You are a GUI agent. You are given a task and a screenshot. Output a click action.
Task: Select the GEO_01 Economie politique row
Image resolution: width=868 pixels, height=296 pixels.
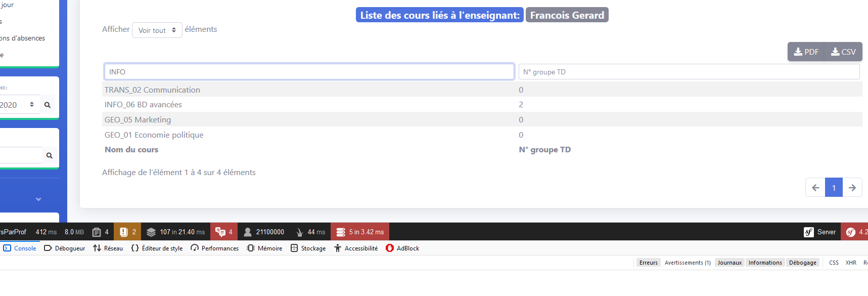(x=482, y=135)
